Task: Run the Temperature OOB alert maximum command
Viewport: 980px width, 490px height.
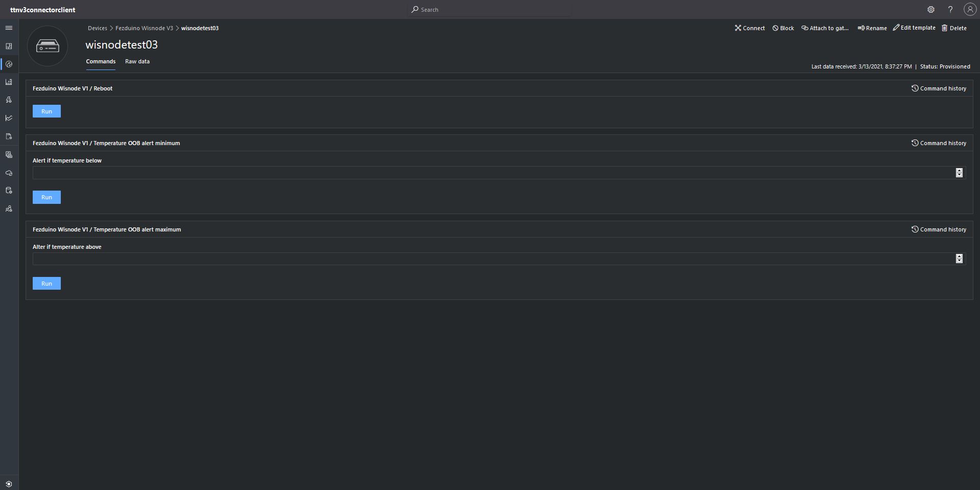Action: 46,284
